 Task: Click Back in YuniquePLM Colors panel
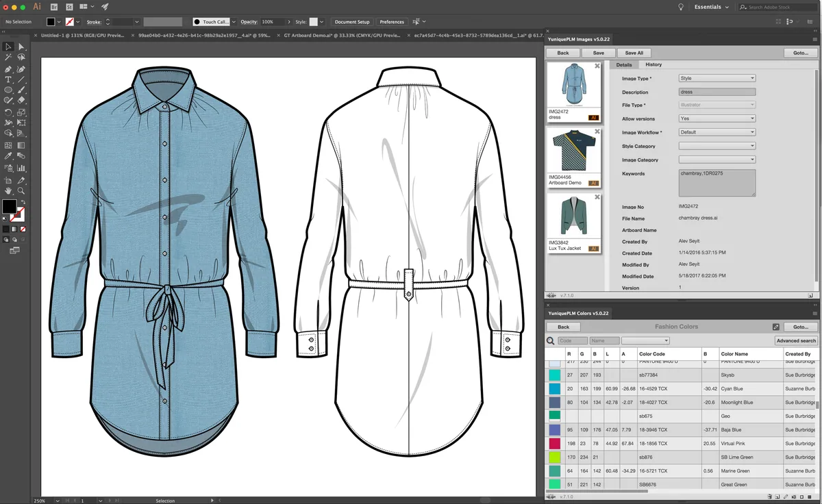[x=563, y=327]
